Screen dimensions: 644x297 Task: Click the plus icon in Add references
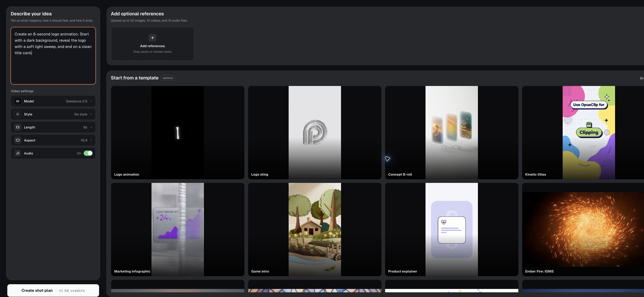tap(153, 38)
